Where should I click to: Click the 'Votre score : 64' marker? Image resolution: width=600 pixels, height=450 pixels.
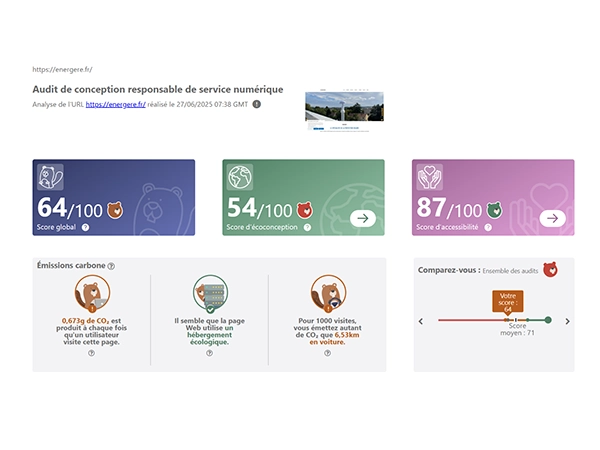(508, 302)
